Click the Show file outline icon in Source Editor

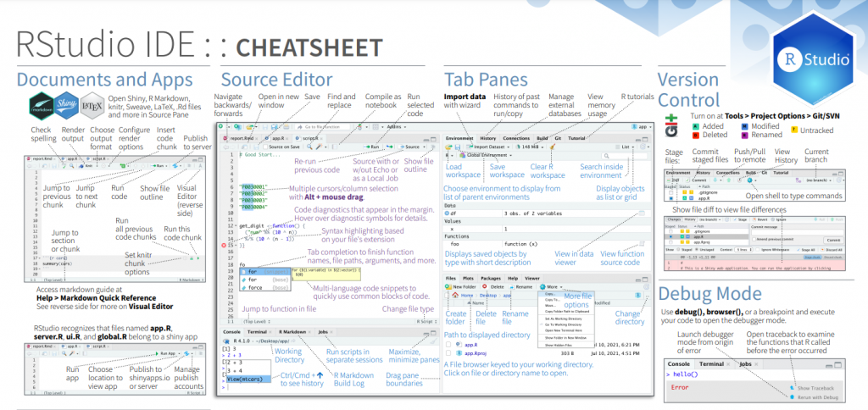[432, 147]
